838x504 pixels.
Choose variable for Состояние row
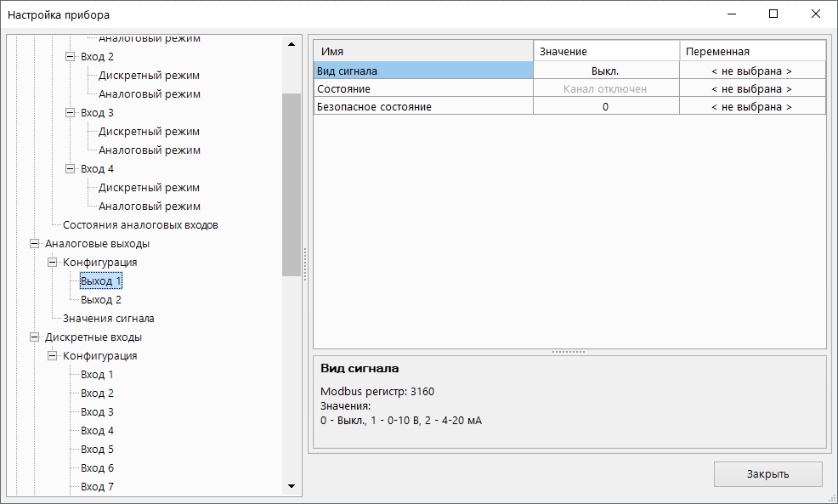(x=751, y=89)
